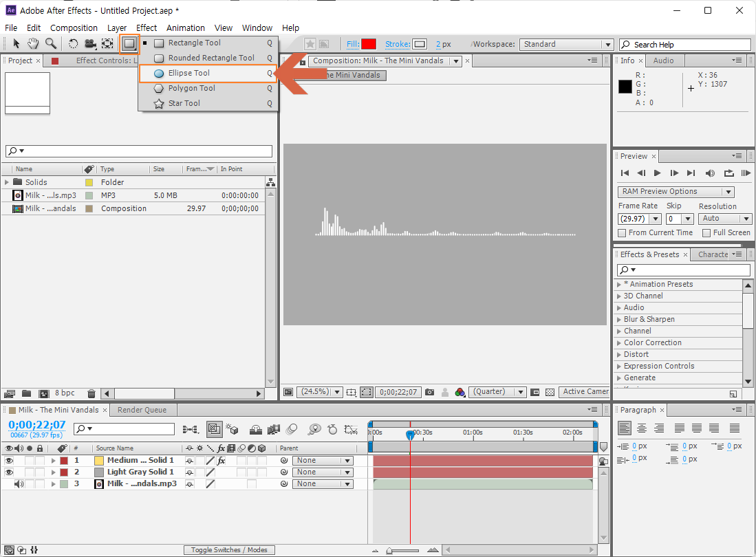The height and width of the screenshot is (557, 756).
Task: Enable motion blur for timeline
Action: (x=292, y=429)
